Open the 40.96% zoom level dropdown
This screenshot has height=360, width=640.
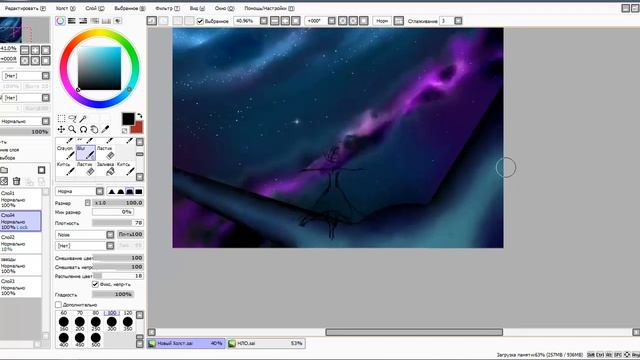tap(264, 21)
